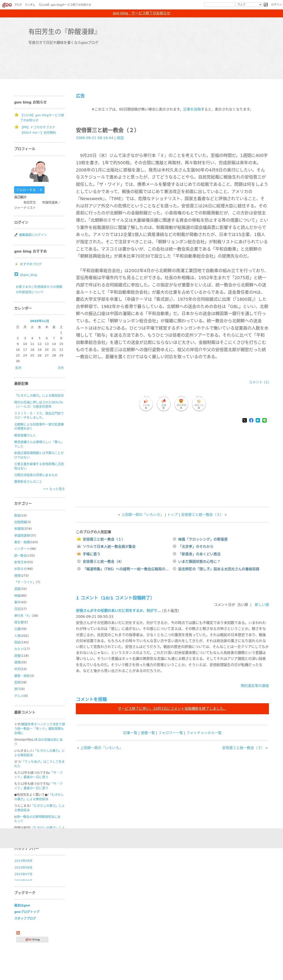
Task: Open 最初はgoo bookmark link
Action: tap(22, 905)
